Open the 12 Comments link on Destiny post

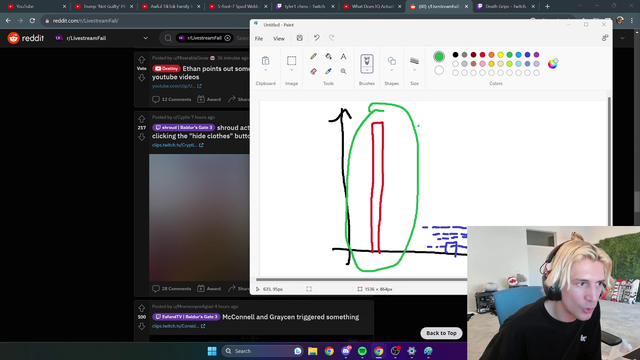[172, 99]
